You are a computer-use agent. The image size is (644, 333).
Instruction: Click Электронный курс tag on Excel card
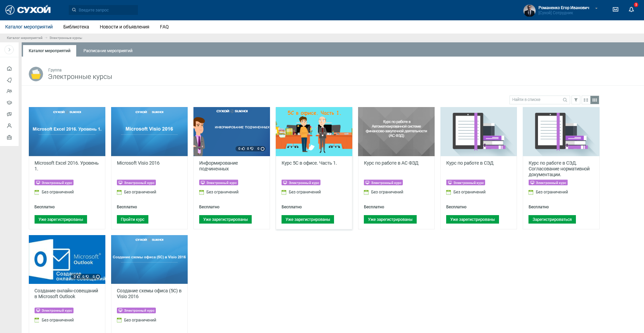tap(54, 183)
